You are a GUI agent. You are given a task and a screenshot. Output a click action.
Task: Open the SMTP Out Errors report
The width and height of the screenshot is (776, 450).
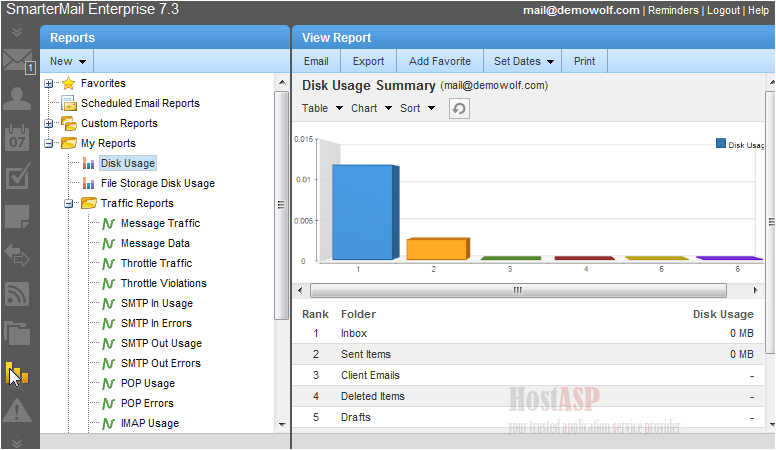point(161,363)
